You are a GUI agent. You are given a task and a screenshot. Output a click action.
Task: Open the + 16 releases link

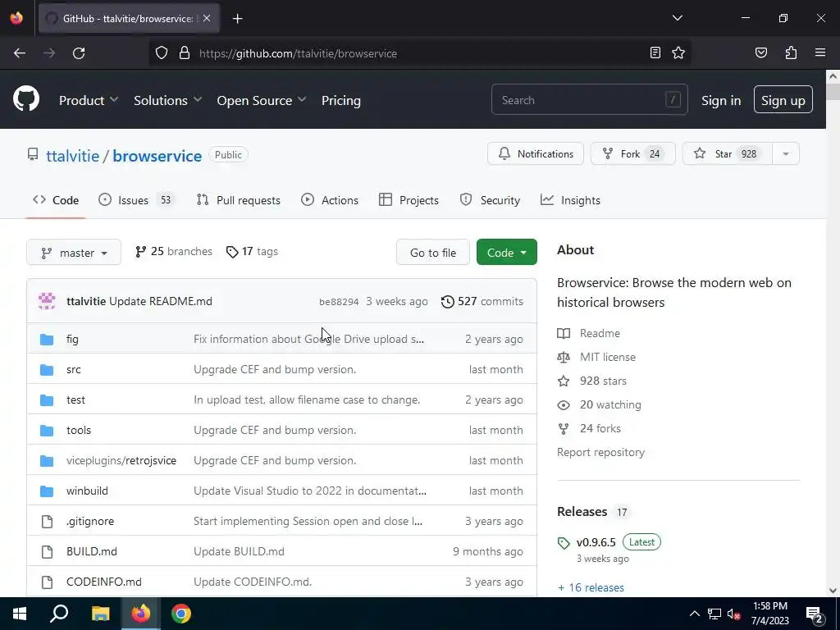[x=591, y=587]
